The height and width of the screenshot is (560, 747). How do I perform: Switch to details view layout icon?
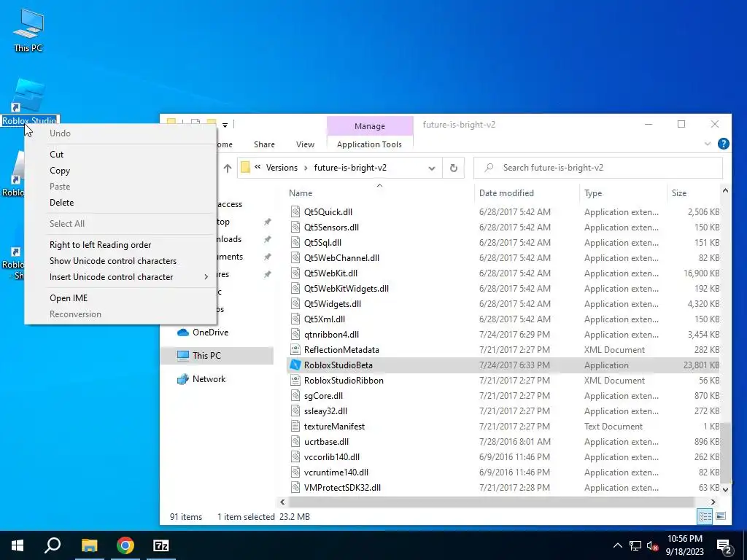705,516
